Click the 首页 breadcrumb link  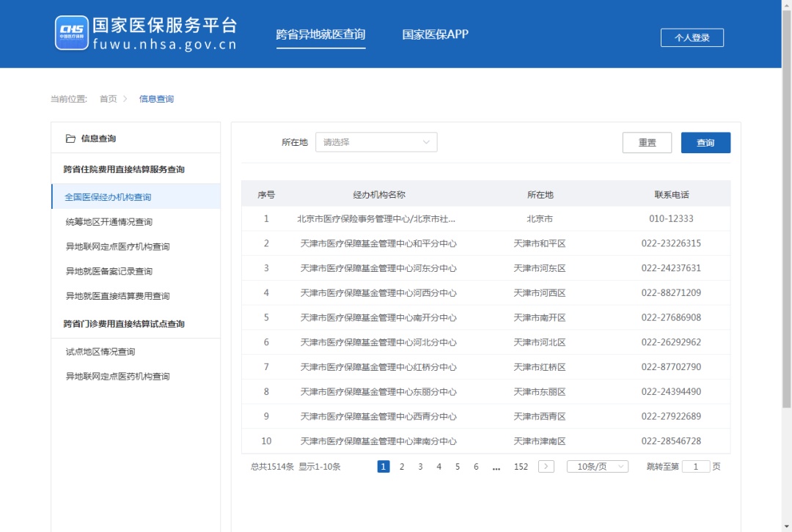(x=108, y=99)
